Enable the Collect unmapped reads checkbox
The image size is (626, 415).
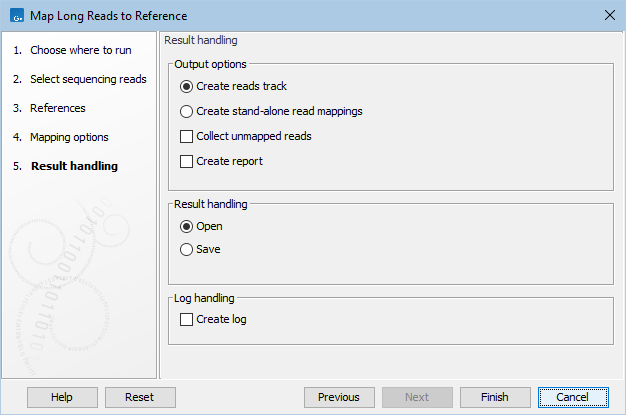point(187,136)
